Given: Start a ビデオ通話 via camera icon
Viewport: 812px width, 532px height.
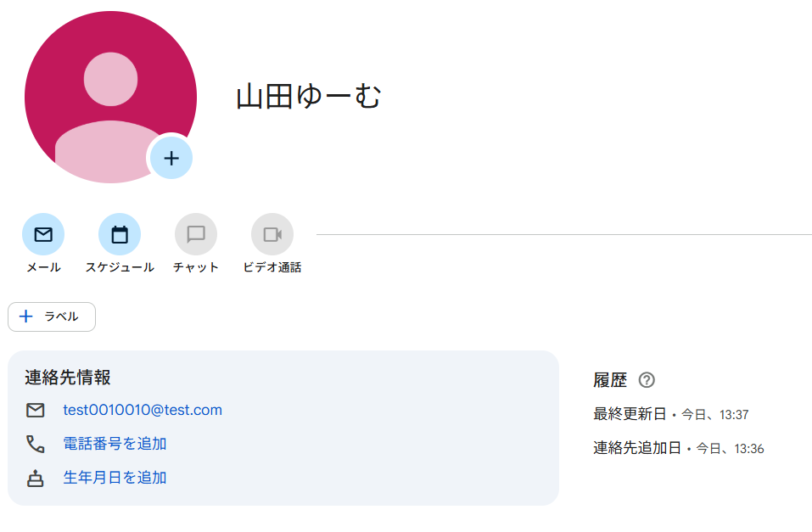Looking at the screenshot, I should (272, 234).
